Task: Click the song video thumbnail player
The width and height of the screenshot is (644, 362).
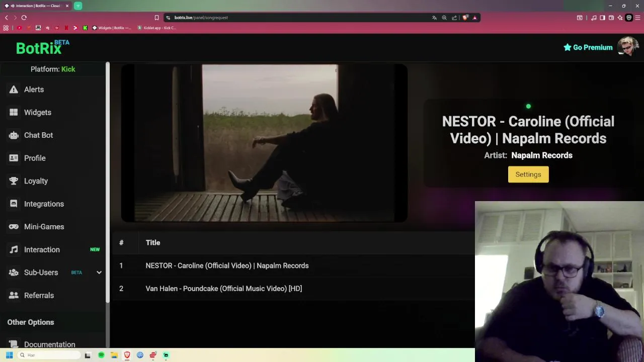Action: coord(264,143)
